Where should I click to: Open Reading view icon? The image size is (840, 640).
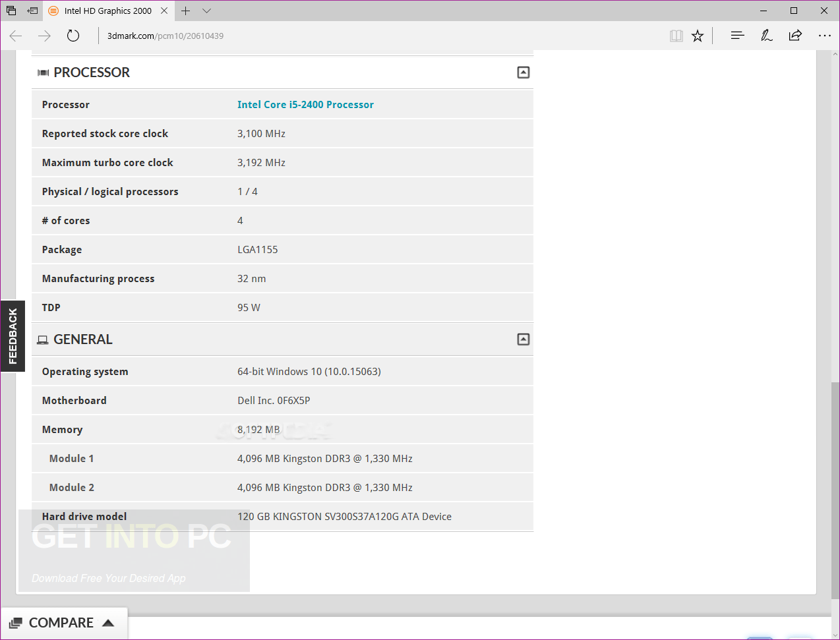point(676,36)
